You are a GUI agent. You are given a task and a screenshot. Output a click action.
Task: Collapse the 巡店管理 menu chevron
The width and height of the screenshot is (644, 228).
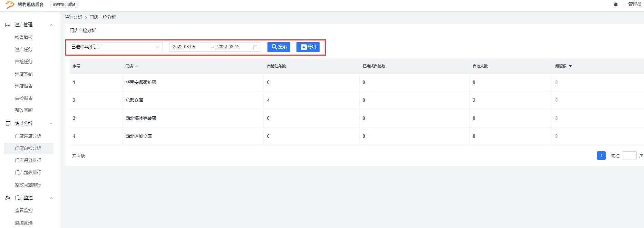point(51,25)
